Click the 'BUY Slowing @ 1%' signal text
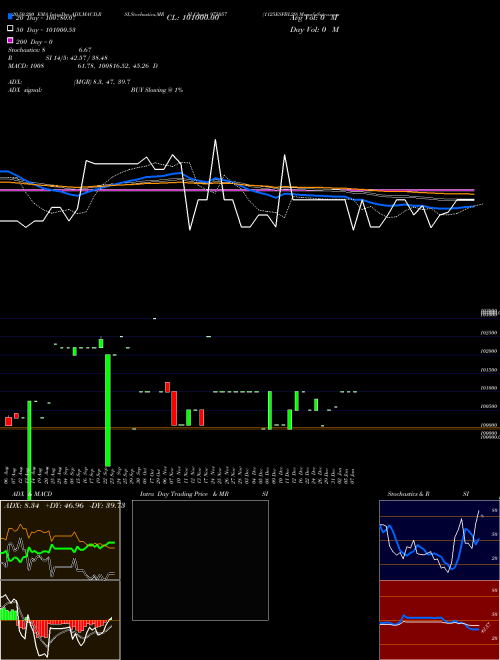500x660 pixels. tap(157, 90)
